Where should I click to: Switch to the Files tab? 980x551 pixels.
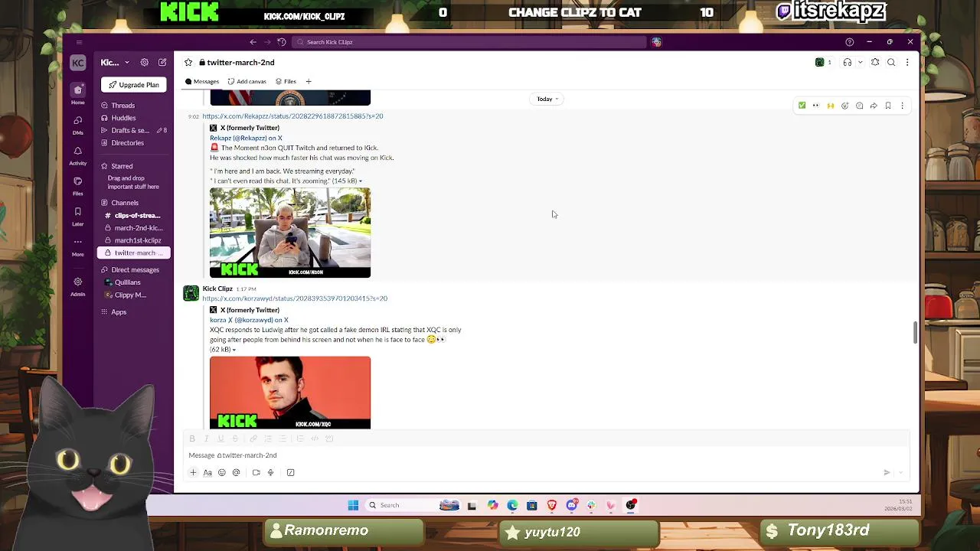click(286, 81)
